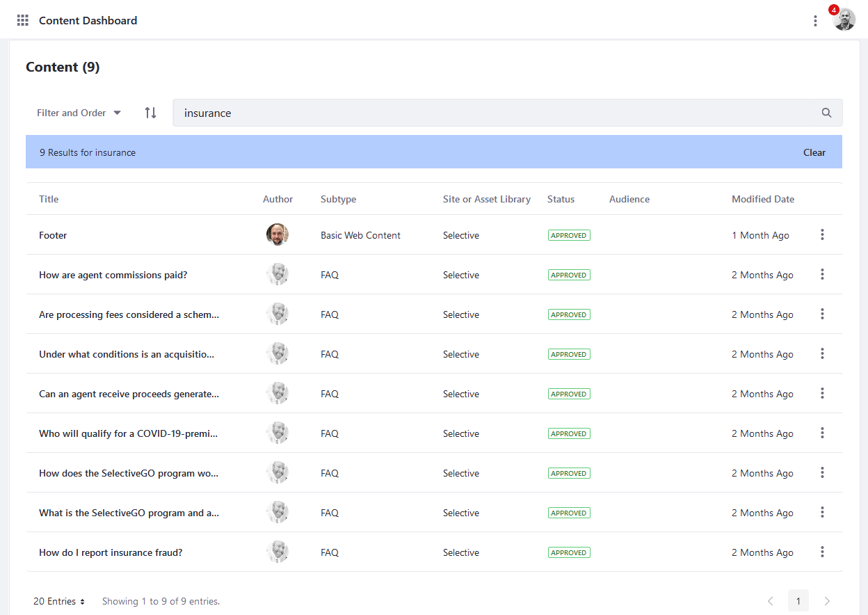Open the user profile avatar menu
This screenshot has height=615, width=868.
pyautogui.click(x=844, y=20)
